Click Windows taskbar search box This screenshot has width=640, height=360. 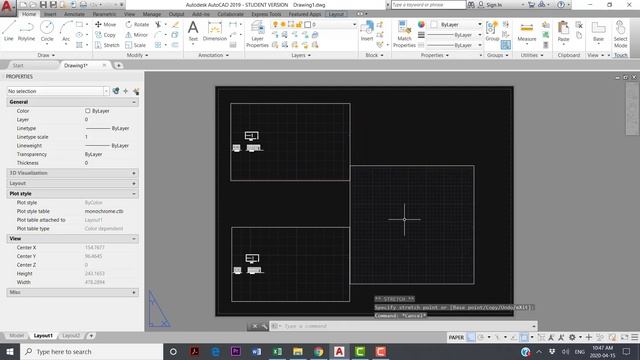[91, 351]
